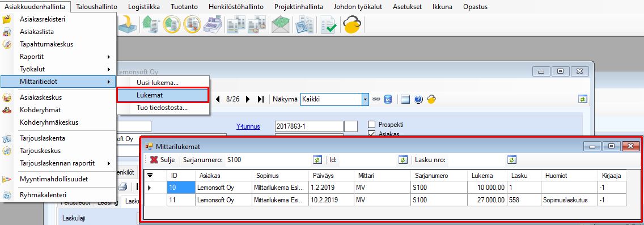Image resolution: width=644 pixels, height=225 pixels.
Task: Open the Ryhmäkalenteri menu item
Action: tap(59, 194)
